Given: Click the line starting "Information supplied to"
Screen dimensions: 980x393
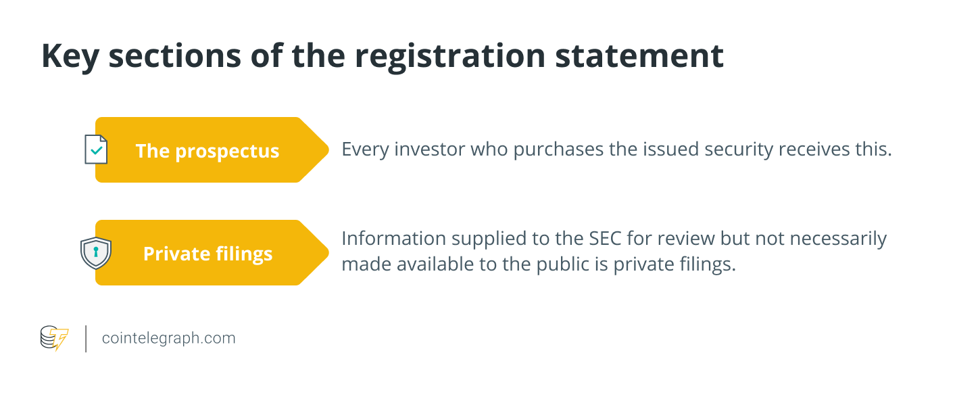Looking at the screenshot, I should pos(614,239).
